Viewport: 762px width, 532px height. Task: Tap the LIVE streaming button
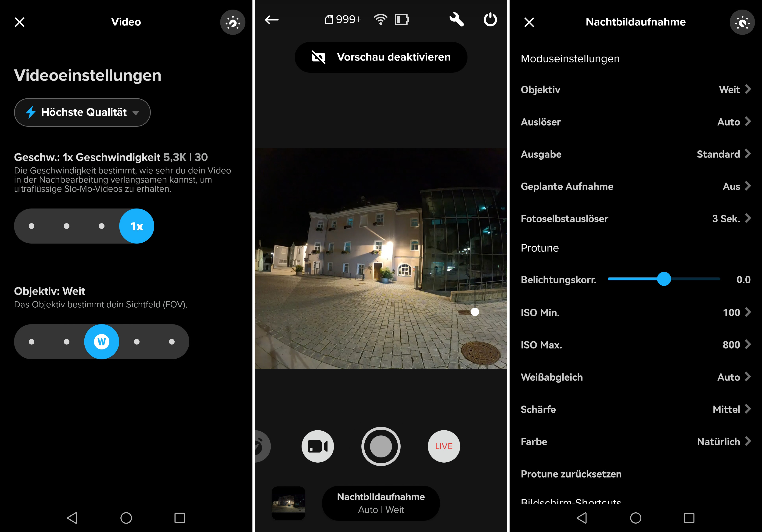[444, 446]
